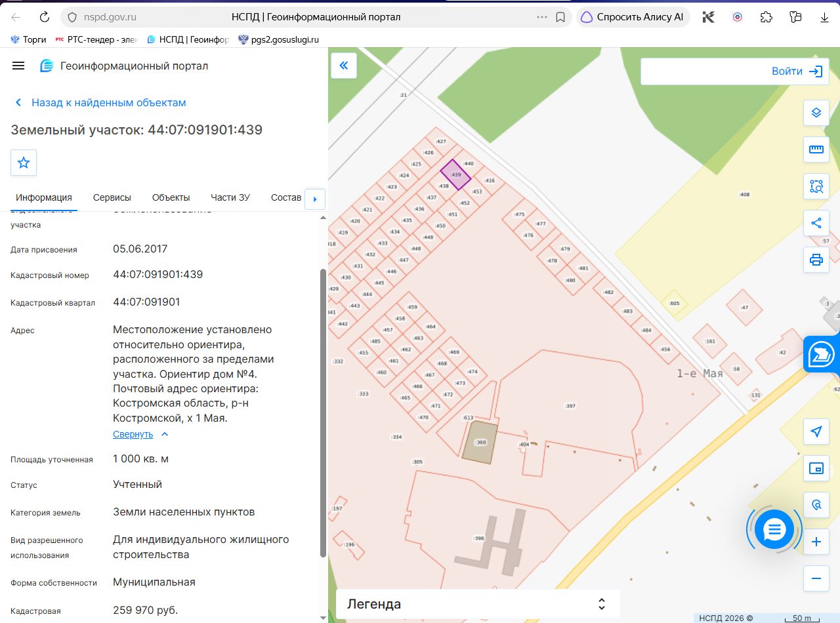
Task: Open the РТС-тендер bookmark
Action: pos(96,39)
